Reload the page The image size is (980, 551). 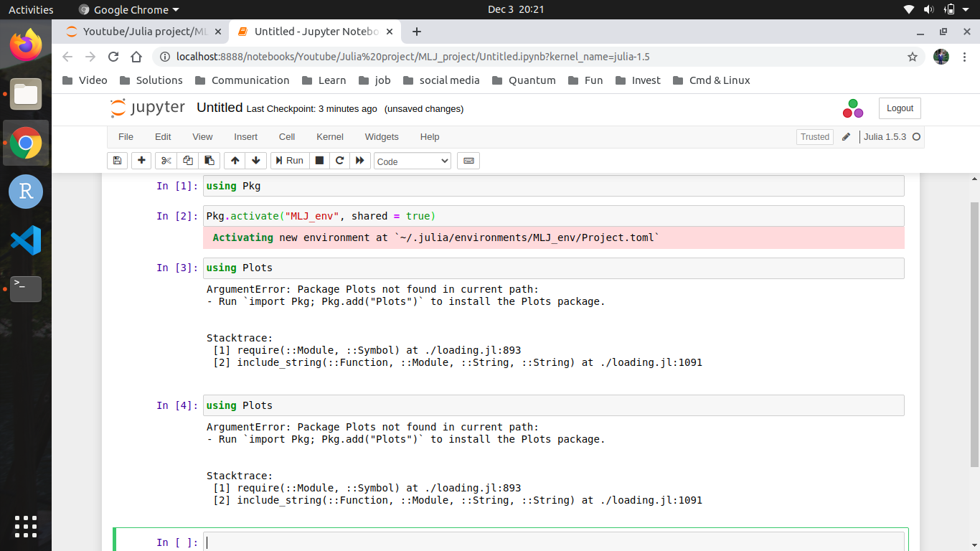(x=113, y=57)
